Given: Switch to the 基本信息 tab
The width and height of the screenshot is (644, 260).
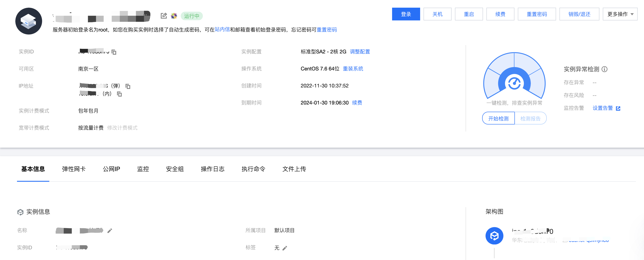Looking at the screenshot, I should (33, 169).
